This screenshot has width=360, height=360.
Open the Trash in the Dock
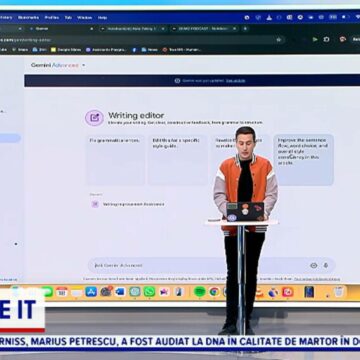(338, 292)
